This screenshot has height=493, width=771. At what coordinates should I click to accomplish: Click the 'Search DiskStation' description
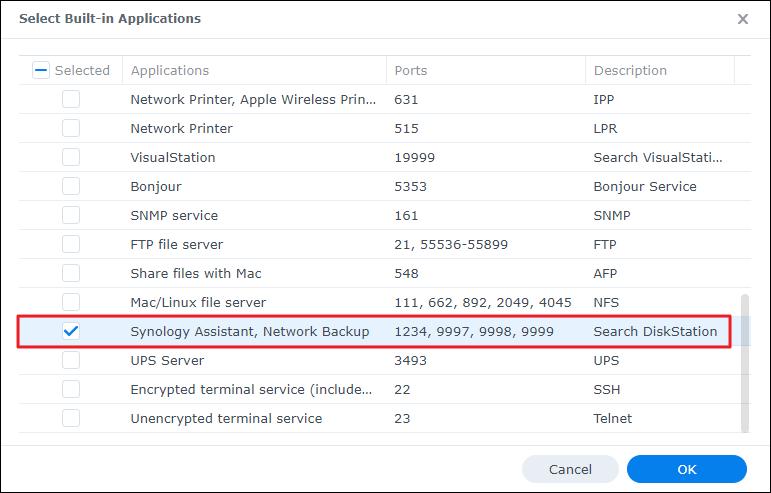655,332
